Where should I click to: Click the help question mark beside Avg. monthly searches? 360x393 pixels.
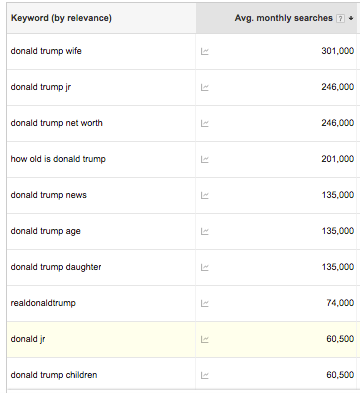[340, 18]
